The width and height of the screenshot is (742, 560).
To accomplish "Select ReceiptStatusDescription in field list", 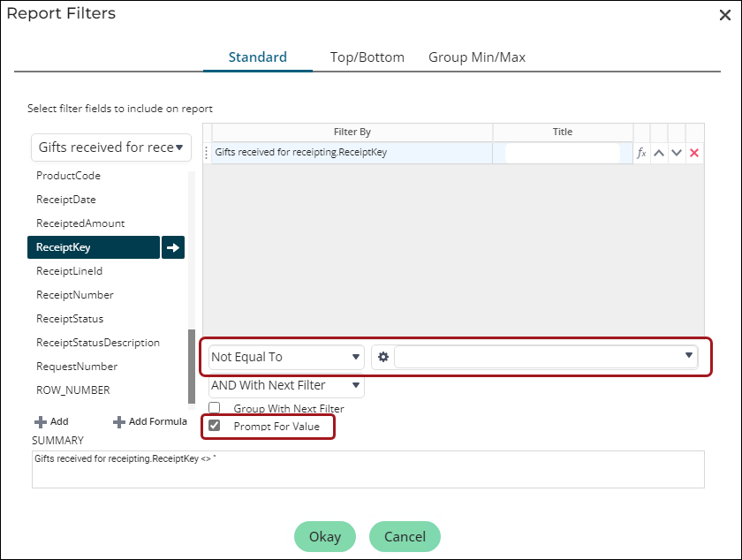I will (x=98, y=343).
